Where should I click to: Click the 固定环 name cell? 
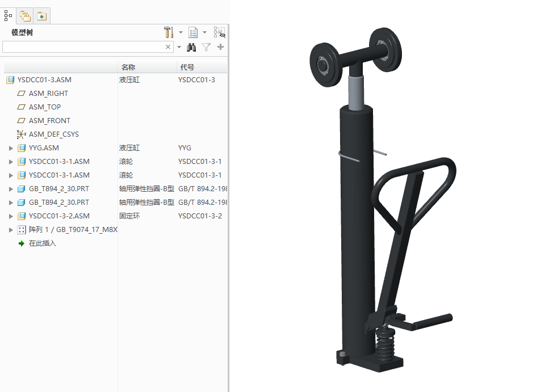point(129,216)
